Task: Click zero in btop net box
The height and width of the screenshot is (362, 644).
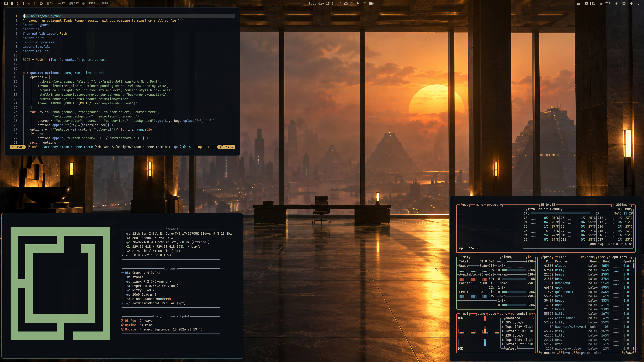Action: point(503,314)
